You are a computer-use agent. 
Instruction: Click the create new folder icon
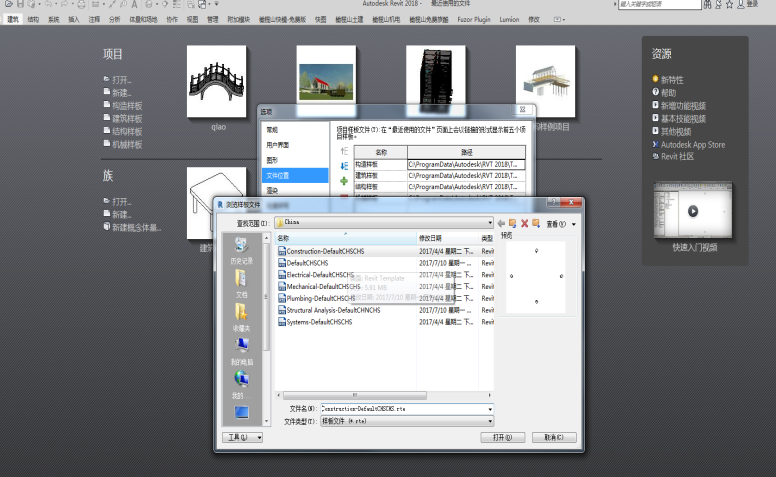click(536, 224)
